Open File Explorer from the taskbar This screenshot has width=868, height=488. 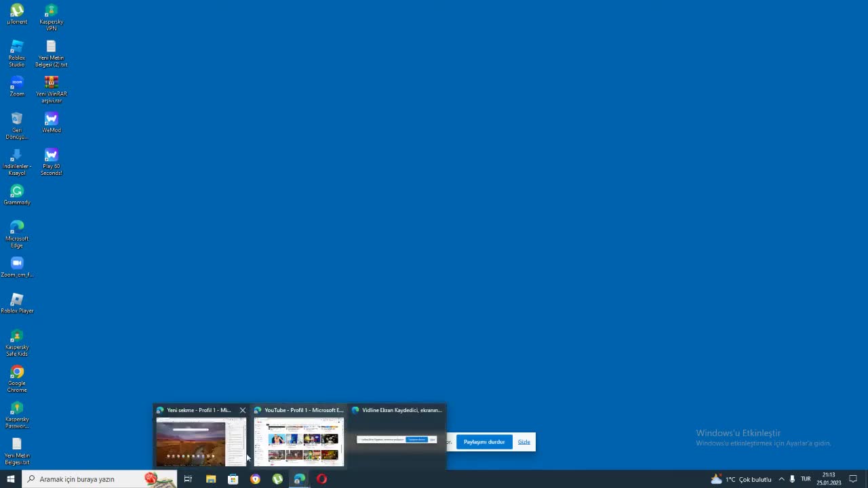click(x=211, y=479)
